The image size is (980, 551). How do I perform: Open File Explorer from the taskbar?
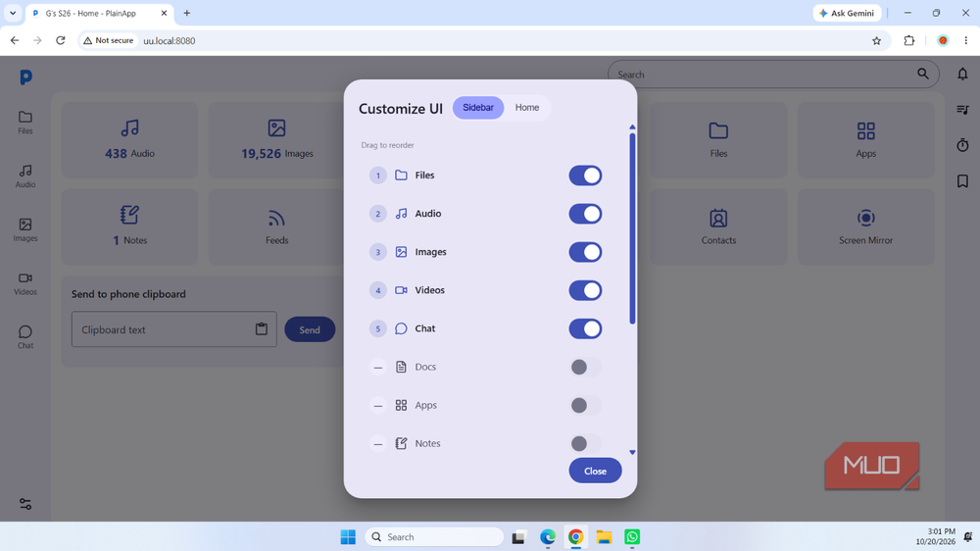coord(604,536)
